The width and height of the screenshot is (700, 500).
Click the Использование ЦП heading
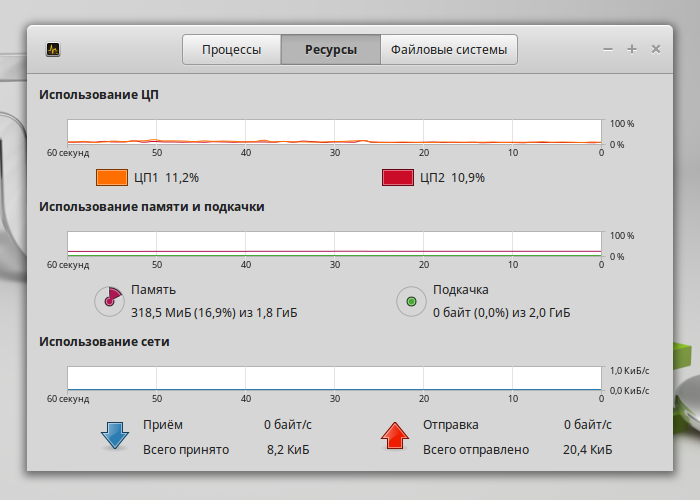tap(99, 95)
